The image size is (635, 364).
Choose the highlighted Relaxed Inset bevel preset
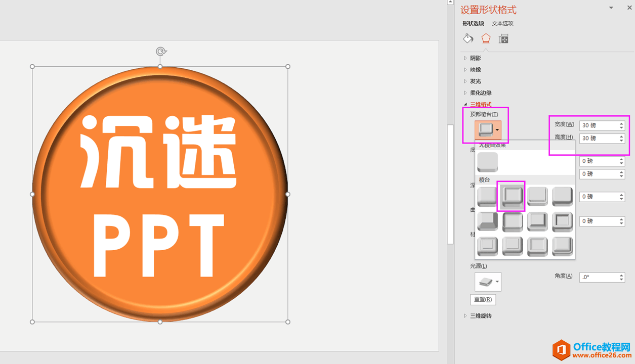[512, 196]
